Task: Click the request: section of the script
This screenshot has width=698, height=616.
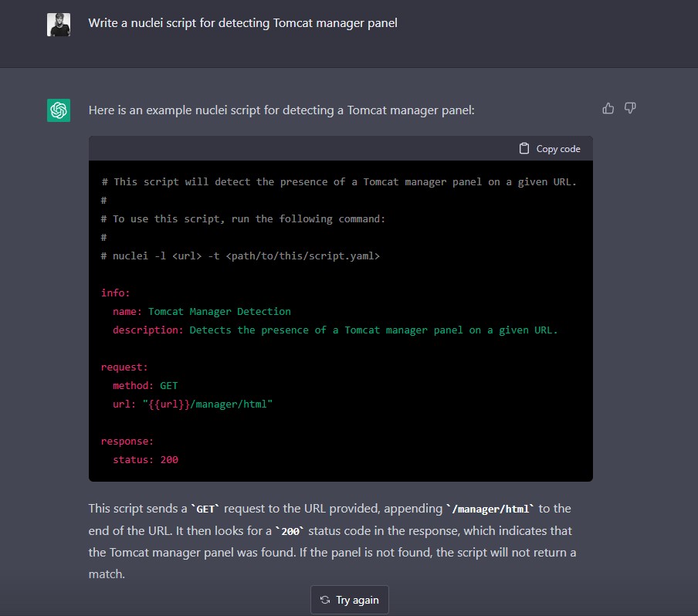Action: tap(123, 367)
